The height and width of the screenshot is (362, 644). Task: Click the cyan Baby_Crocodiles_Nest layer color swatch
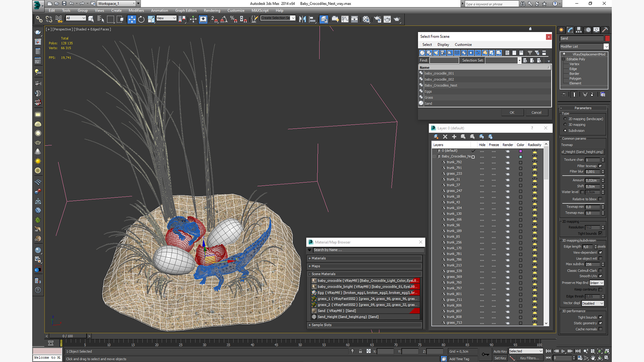pos(521,157)
